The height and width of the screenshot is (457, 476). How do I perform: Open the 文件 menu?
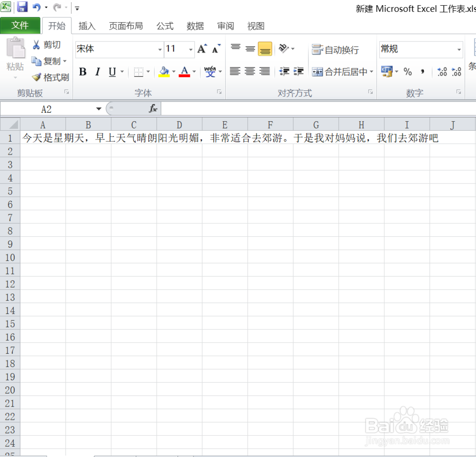20,25
